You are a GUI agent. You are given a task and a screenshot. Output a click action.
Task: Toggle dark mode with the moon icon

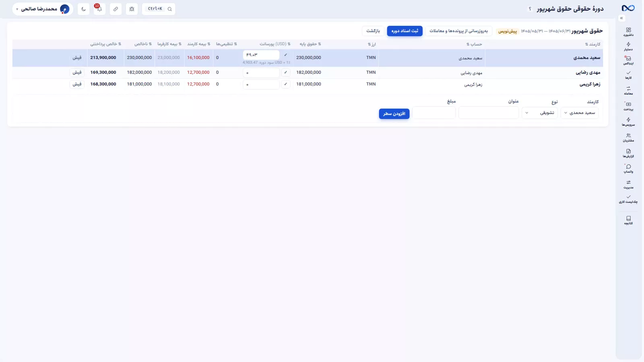(x=83, y=9)
